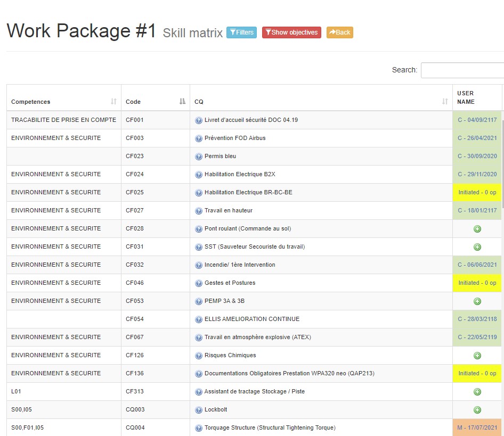Add skill for SST Sauveteur Secouriste row
This screenshot has height=436, width=504.
477,247
